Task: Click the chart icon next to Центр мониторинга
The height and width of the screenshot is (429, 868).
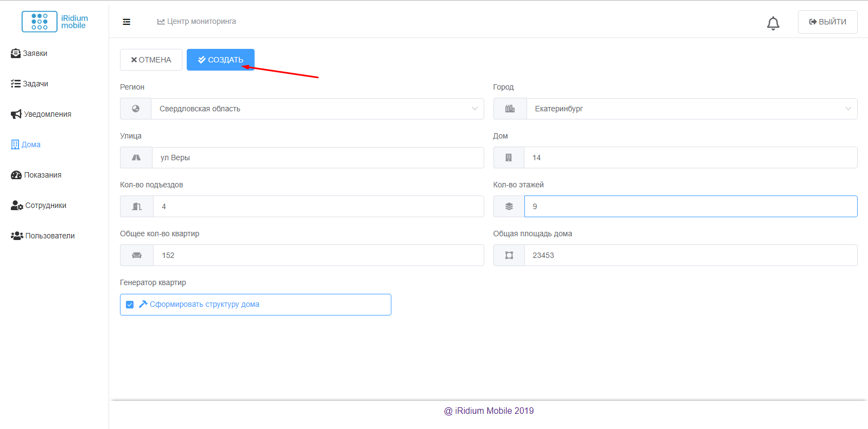Action: click(161, 22)
